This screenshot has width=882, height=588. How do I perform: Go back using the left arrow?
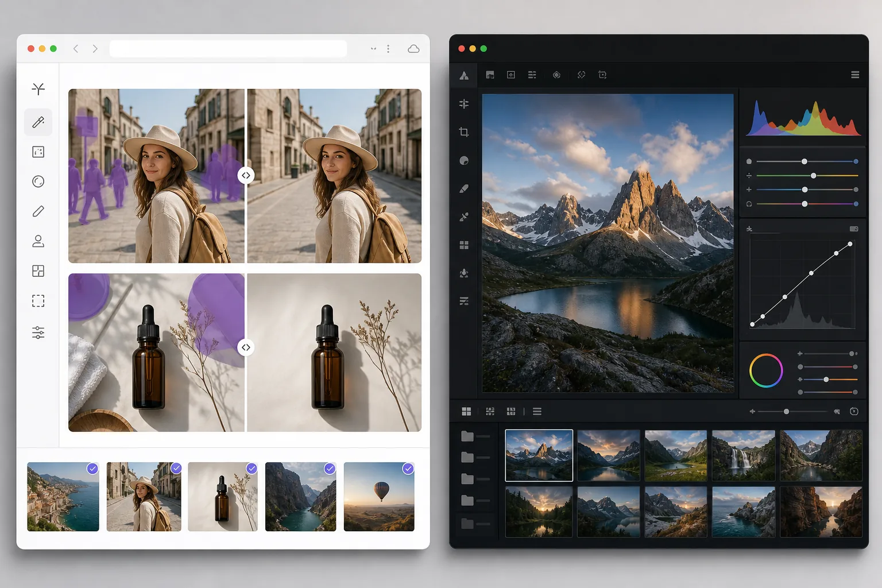76,49
